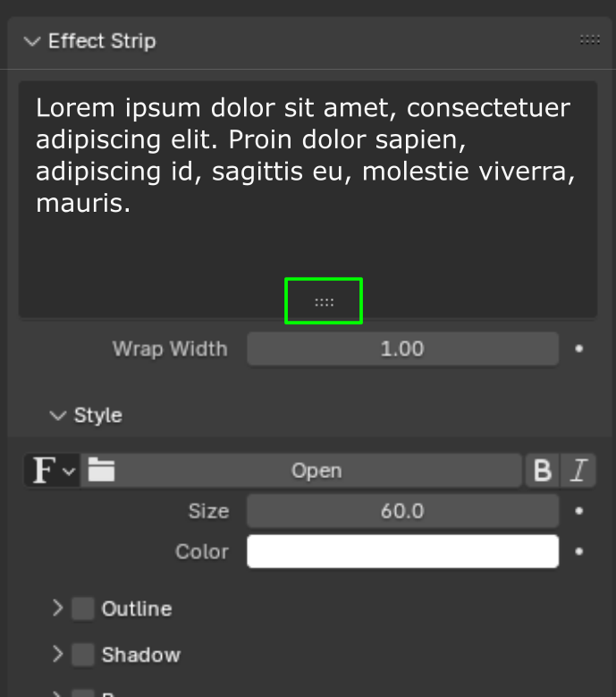Collapse the Effect Strip panel
The width and height of the screenshot is (616, 697).
32,42
